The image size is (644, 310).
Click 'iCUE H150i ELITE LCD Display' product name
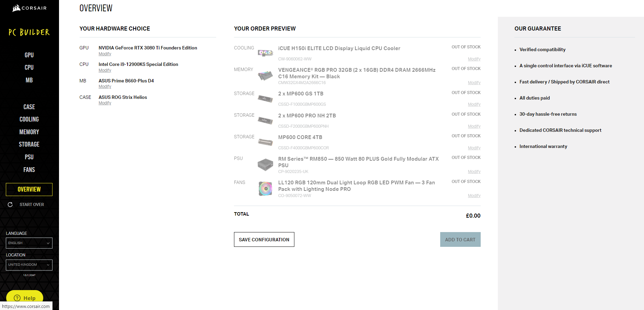pos(339,48)
